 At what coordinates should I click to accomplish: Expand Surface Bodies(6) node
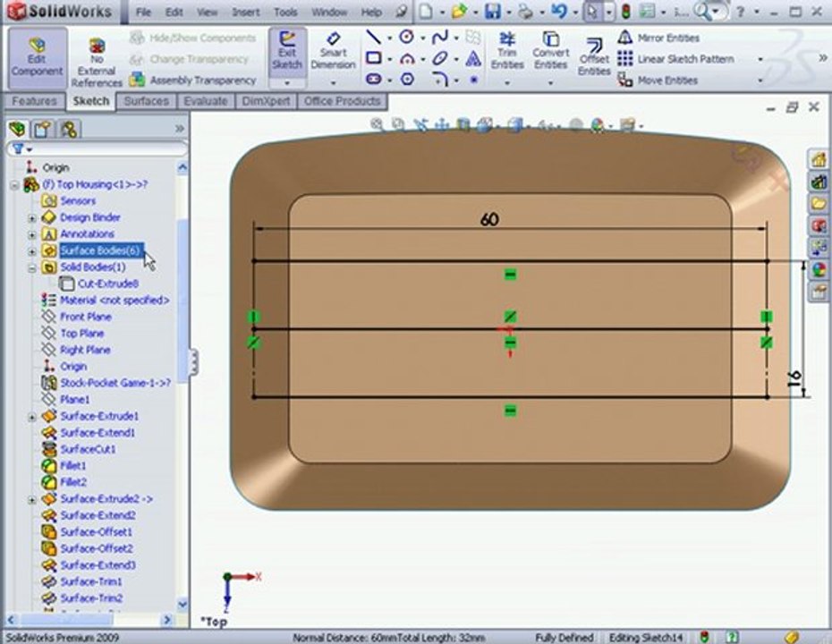(x=32, y=251)
